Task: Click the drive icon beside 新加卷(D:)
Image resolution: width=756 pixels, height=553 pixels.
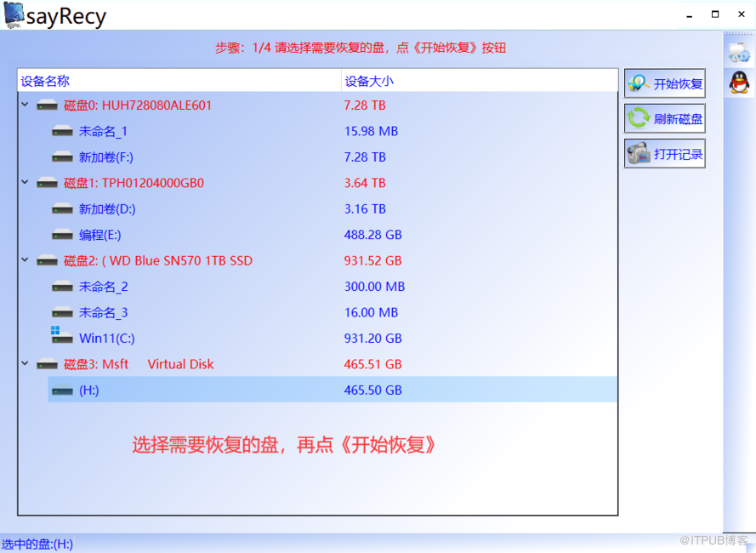Action: pos(62,209)
